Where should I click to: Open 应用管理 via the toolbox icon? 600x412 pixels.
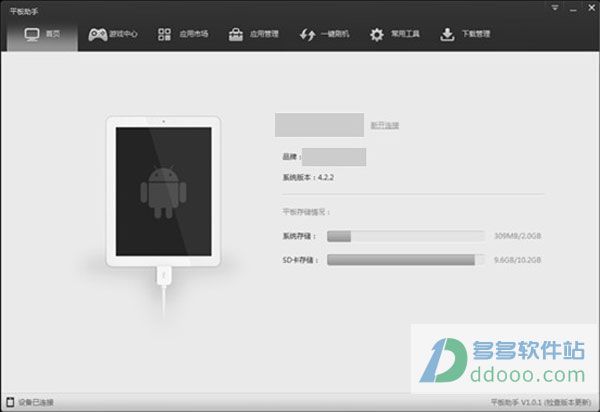[236, 34]
